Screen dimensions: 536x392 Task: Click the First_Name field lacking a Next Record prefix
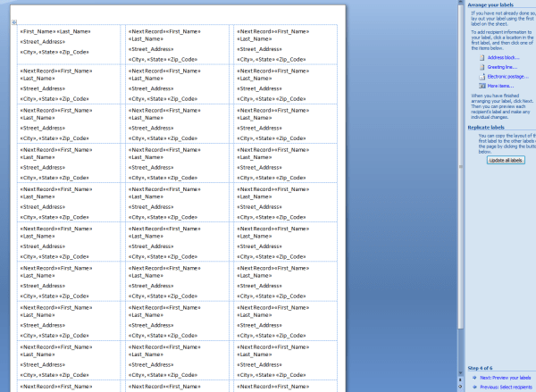38,31
